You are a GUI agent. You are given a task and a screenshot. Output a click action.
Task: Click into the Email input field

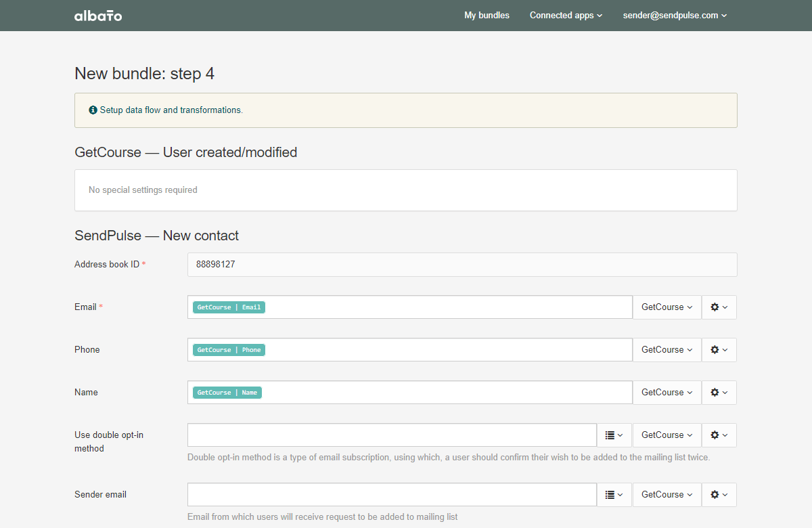click(410, 307)
